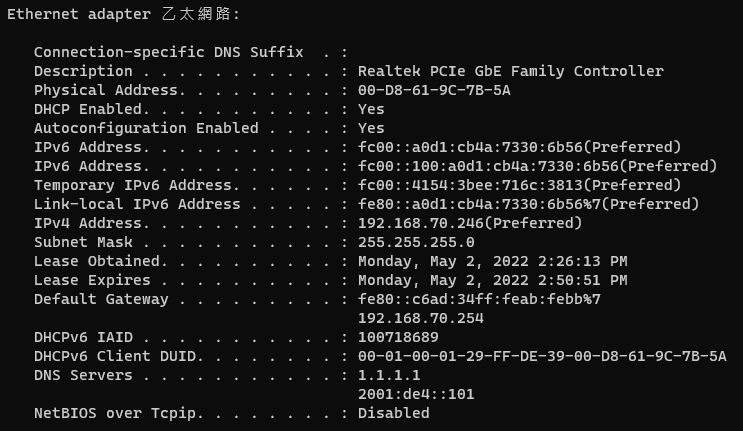This screenshot has height=431, width=743.
Task: Click the Lease Expires timestamp
Action: pos(492,280)
